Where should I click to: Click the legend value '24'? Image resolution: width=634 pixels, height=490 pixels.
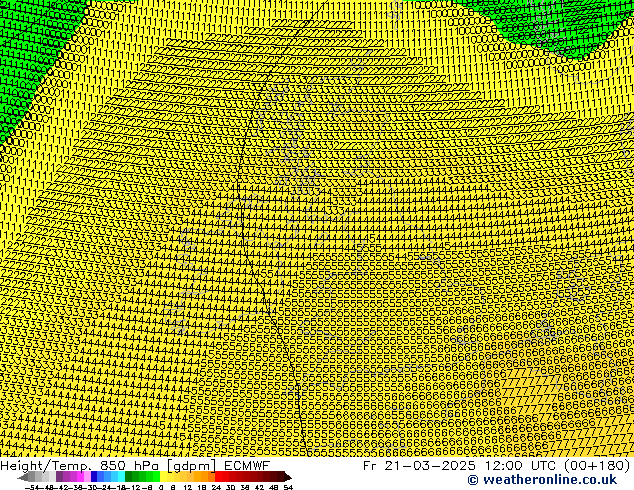coord(216,487)
